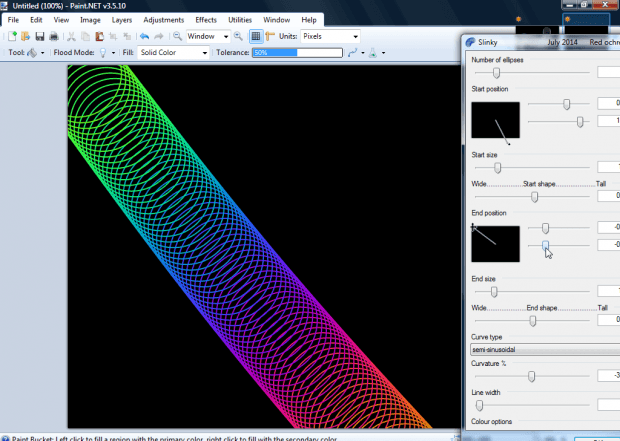Click the zoom out magnifier icon
Image resolution: width=620 pixels, height=441 pixels.
click(x=177, y=36)
